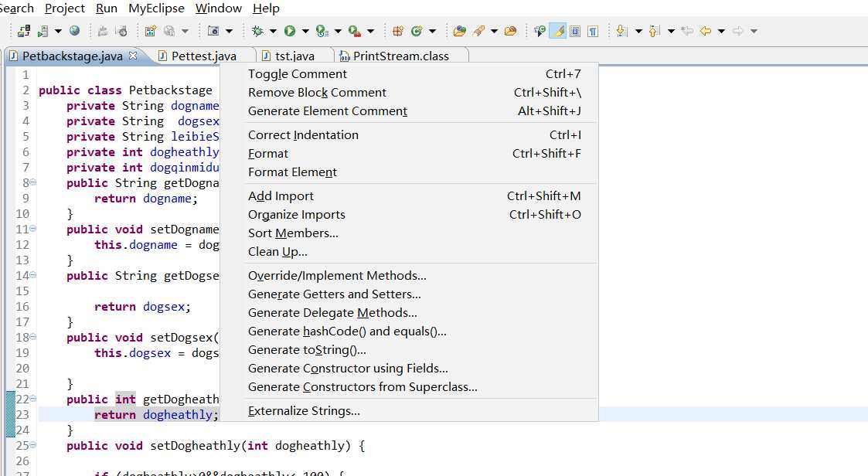Switch to the tst.java tab
Screen dimensions: 868x476
(294, 56)
